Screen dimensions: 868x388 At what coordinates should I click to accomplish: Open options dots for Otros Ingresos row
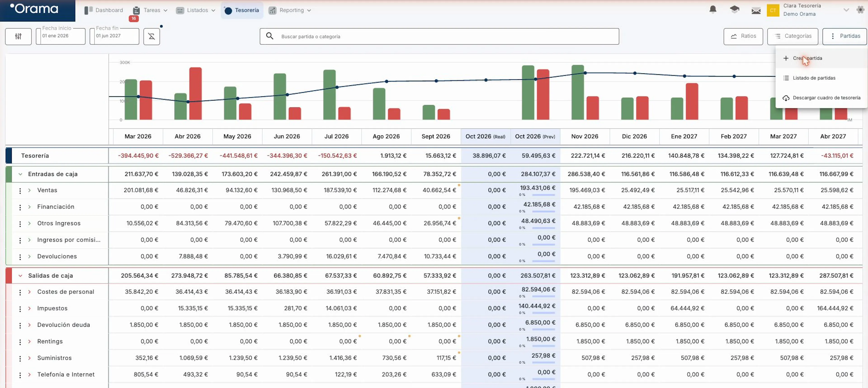tap(20, 224)
